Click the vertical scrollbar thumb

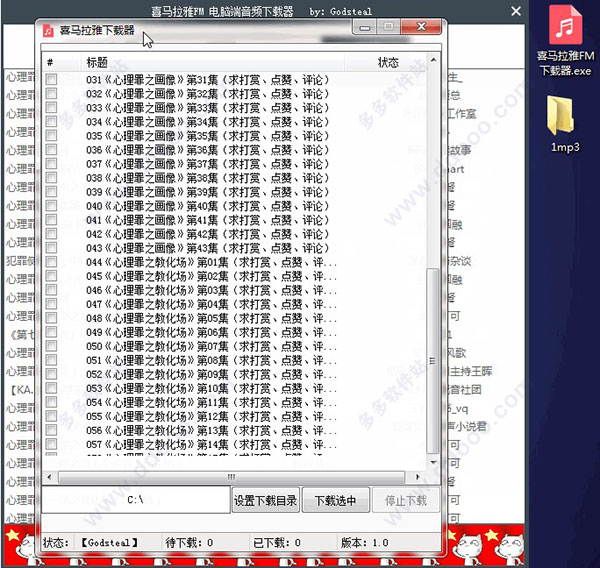[433, 361]
